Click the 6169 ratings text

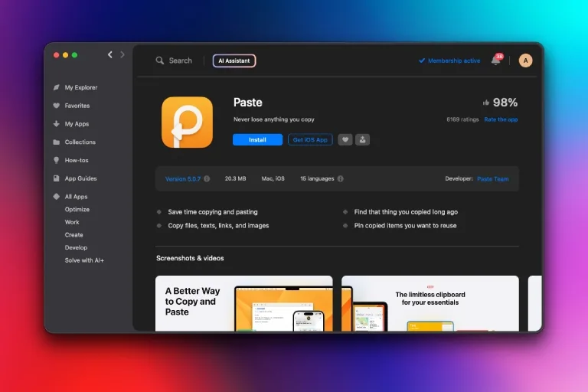click(x=462, y=119)
